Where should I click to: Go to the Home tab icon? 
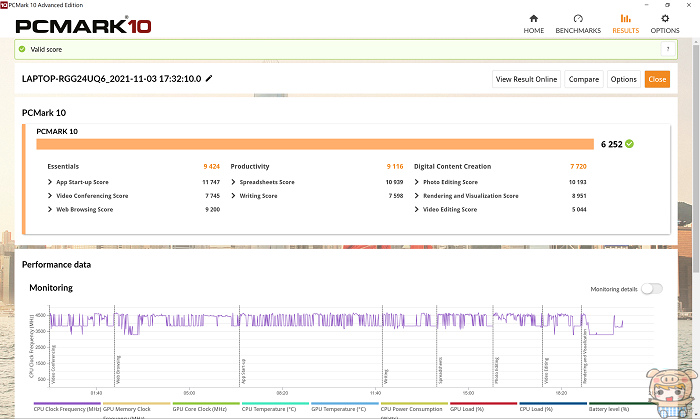click(533, 18)
